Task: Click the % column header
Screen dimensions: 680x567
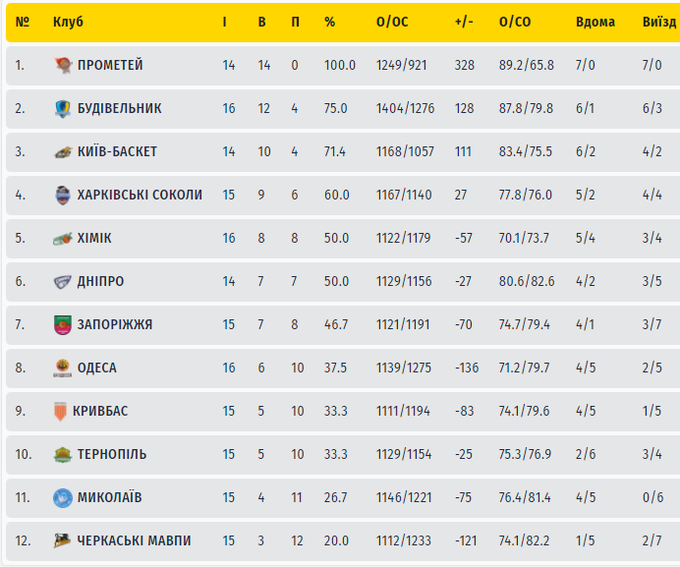Action: point(330,21)
